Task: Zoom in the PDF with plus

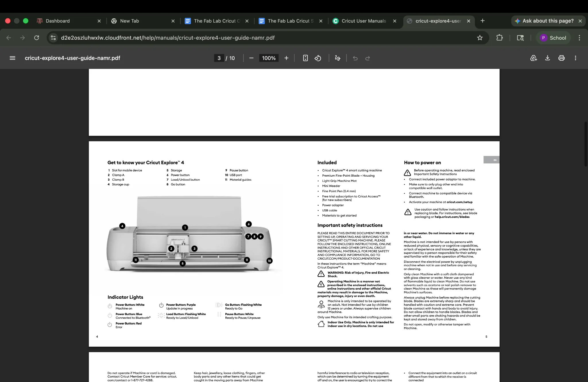Action: 286,58
